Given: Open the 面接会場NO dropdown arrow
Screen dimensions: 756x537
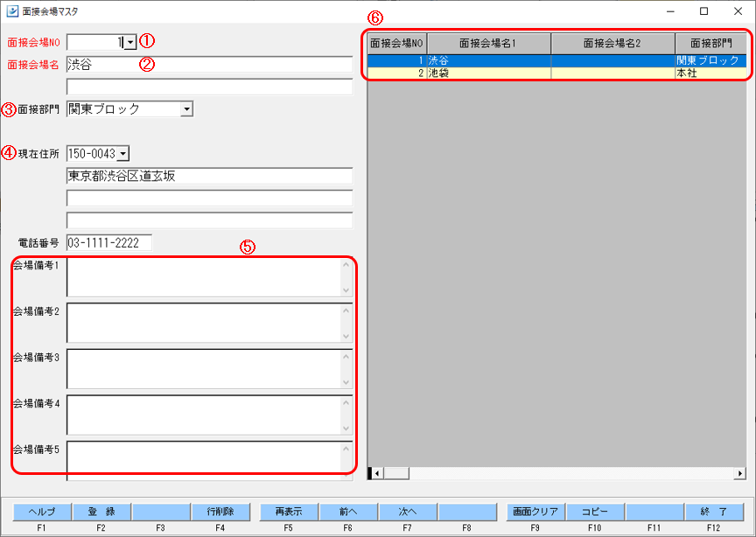Looking at the screenshot, I should tap(130, 43).
